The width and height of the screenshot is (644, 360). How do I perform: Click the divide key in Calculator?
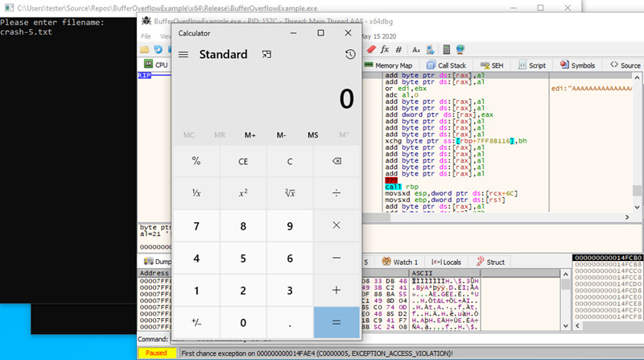[336, 192]
